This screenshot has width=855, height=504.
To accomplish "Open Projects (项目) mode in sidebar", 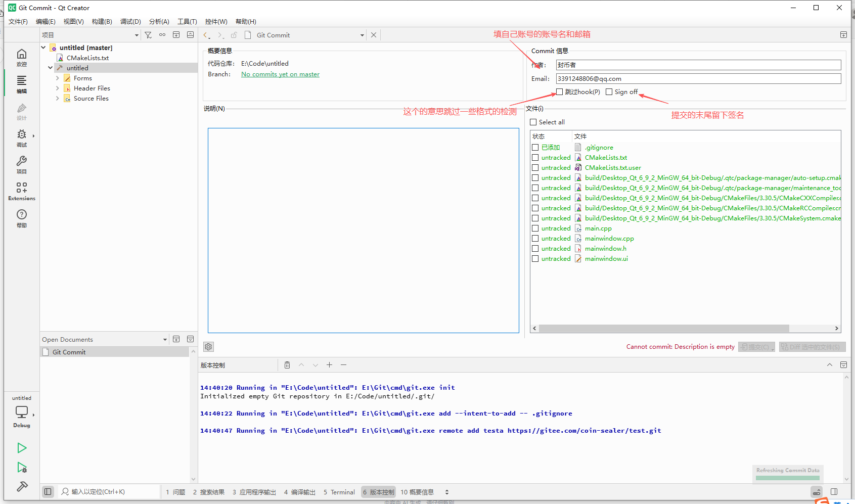I will point(21,165).
